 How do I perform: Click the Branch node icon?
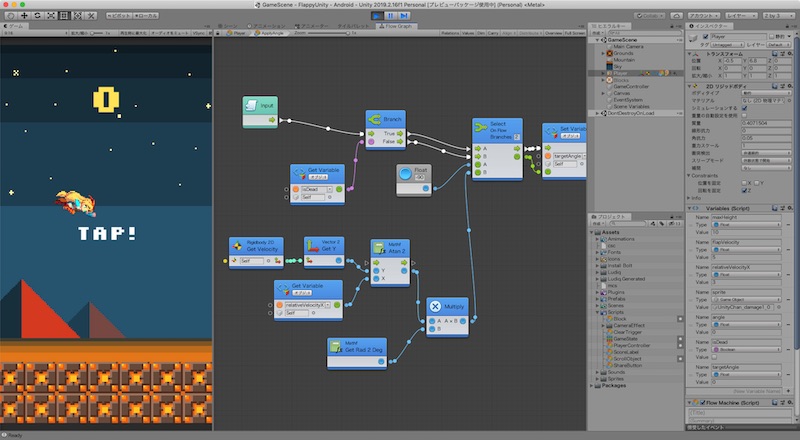374,119
